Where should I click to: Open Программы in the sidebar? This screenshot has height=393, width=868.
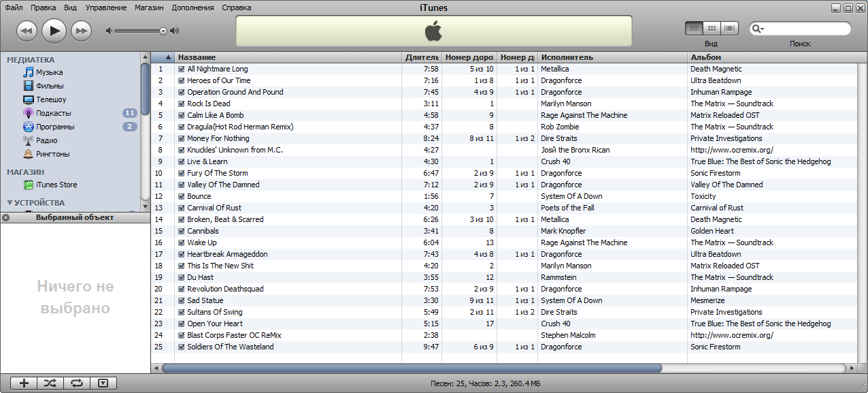55,127
